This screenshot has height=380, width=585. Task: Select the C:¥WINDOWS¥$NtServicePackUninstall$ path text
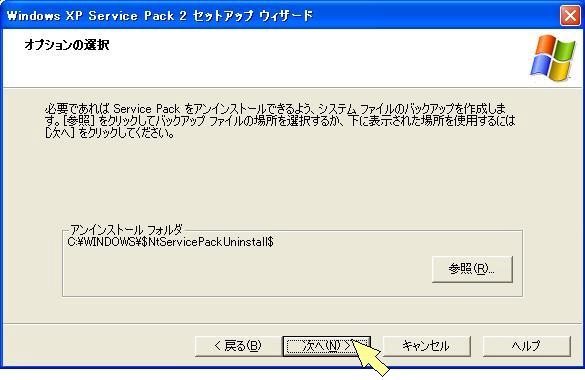171,242
